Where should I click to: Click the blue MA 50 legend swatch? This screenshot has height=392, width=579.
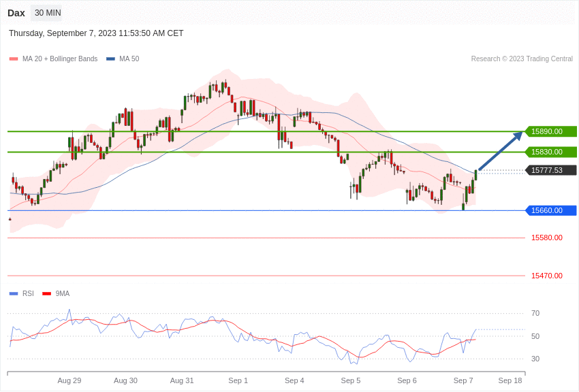coord(110,59)
